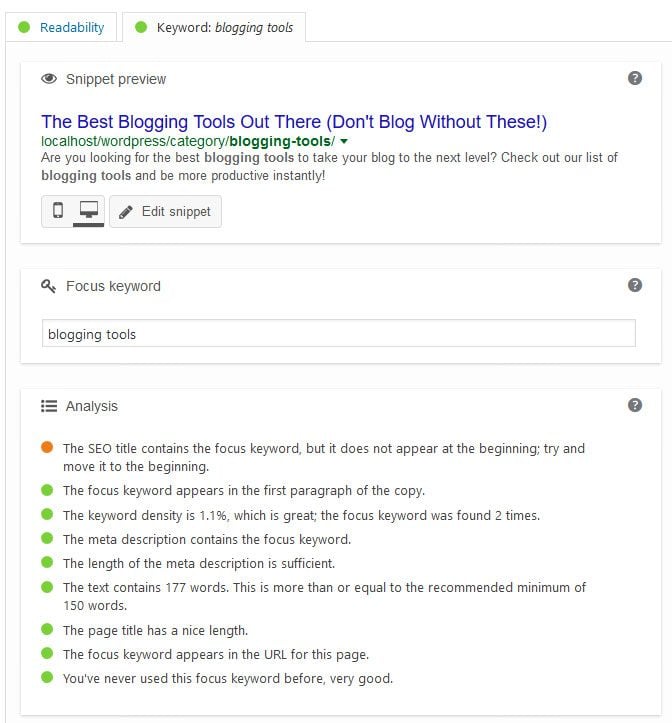The image size is (672, 723).
Task: Expand the green arrow after snippet URL
Action: click(344, 142)
